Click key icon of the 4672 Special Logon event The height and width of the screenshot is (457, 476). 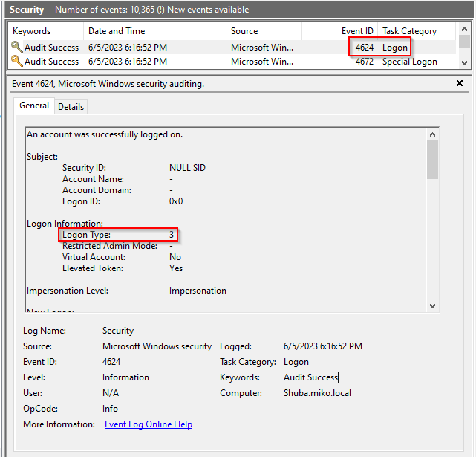point(16,62)
